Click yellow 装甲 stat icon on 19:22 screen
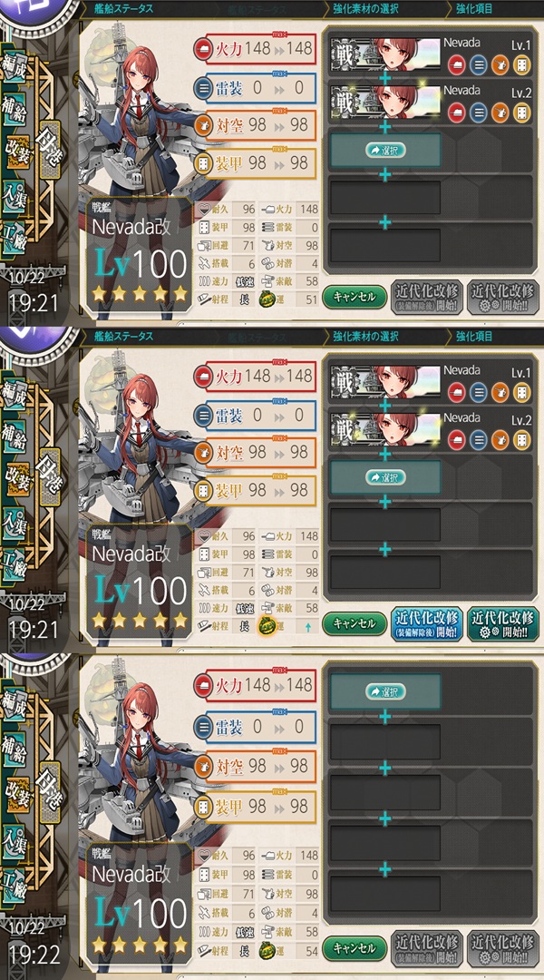 [203, 808]
